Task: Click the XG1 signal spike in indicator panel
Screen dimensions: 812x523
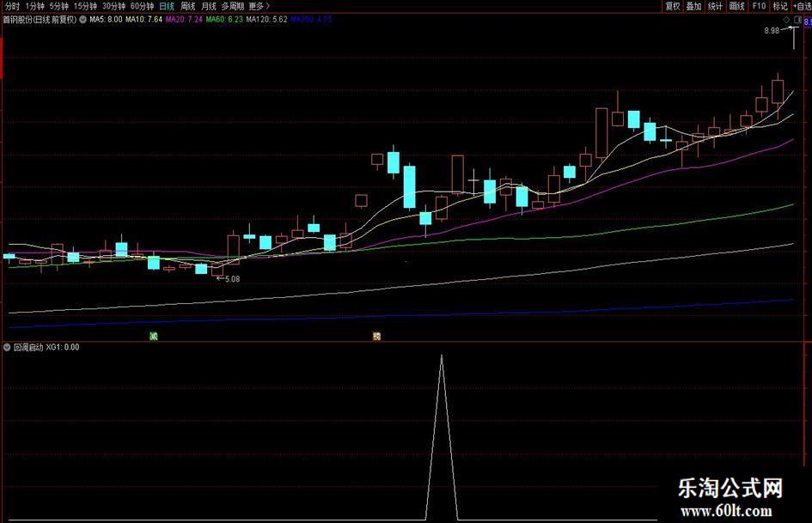Action: (x=441, y=438)
